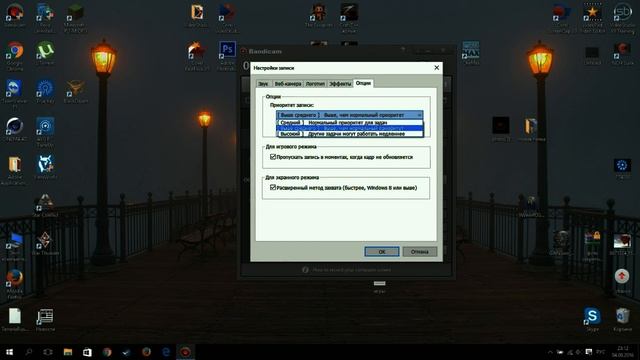Toggle Расширенный метод захвата checkbox
640x360 pixels.
click(x=273, y=188)
